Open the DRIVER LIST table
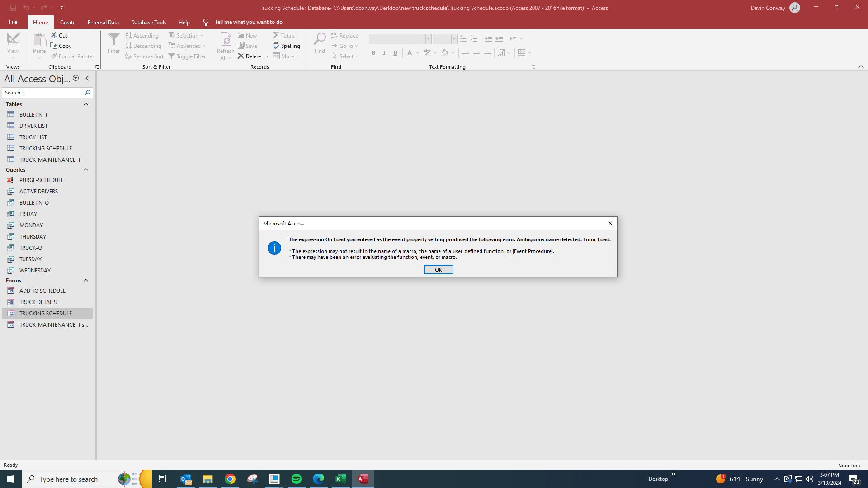868x488 pixels. [x=33, y=126]
